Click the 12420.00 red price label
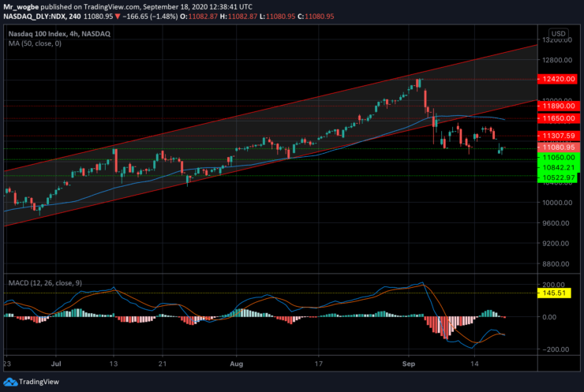Viewport: 584px width, 392px height. [557, 79]
